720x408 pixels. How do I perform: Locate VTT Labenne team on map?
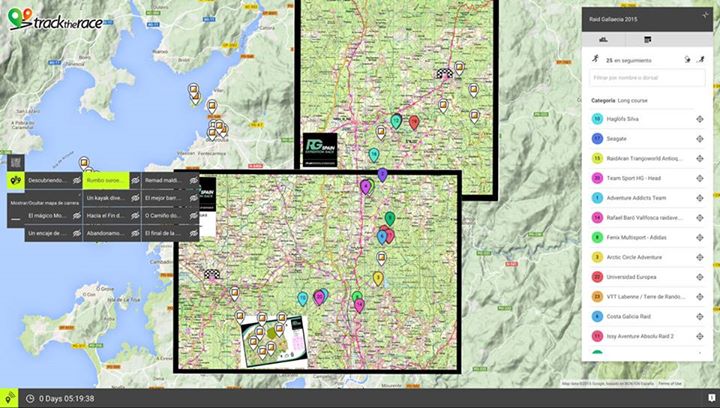point(699,296)
